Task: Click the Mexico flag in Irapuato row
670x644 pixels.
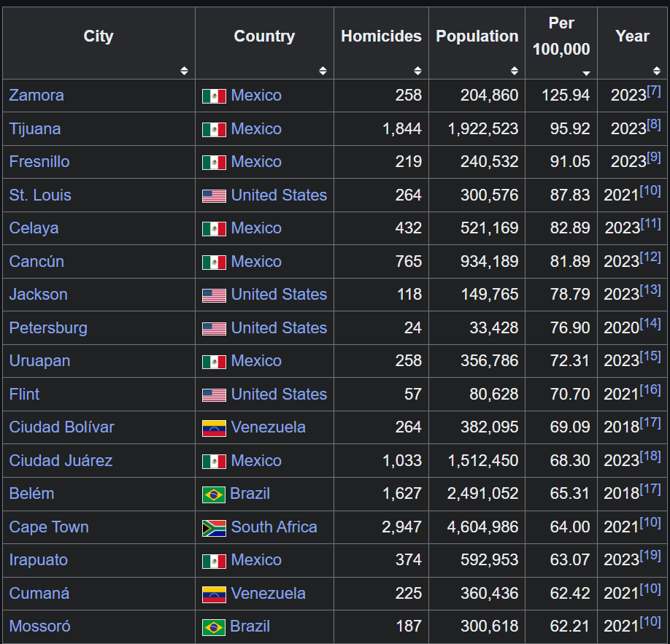Action: click(x=214, y=561)
